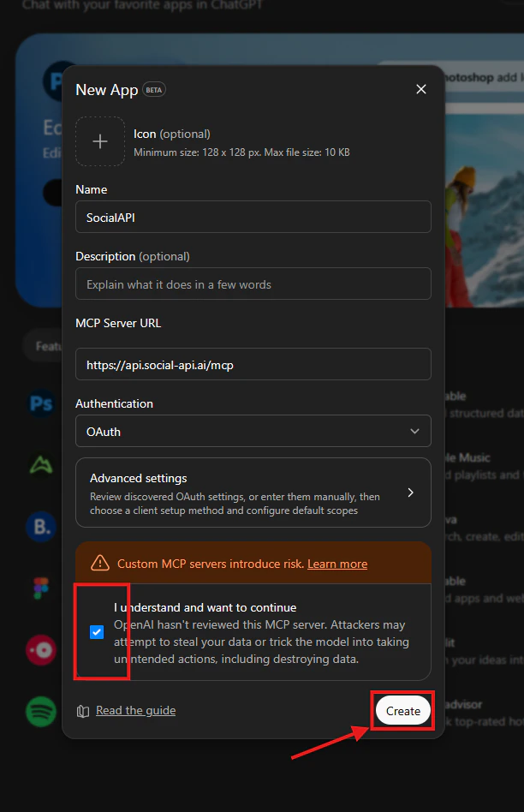
Task: Select the Name input field showing SocialAPI
Action: point(253,217)
